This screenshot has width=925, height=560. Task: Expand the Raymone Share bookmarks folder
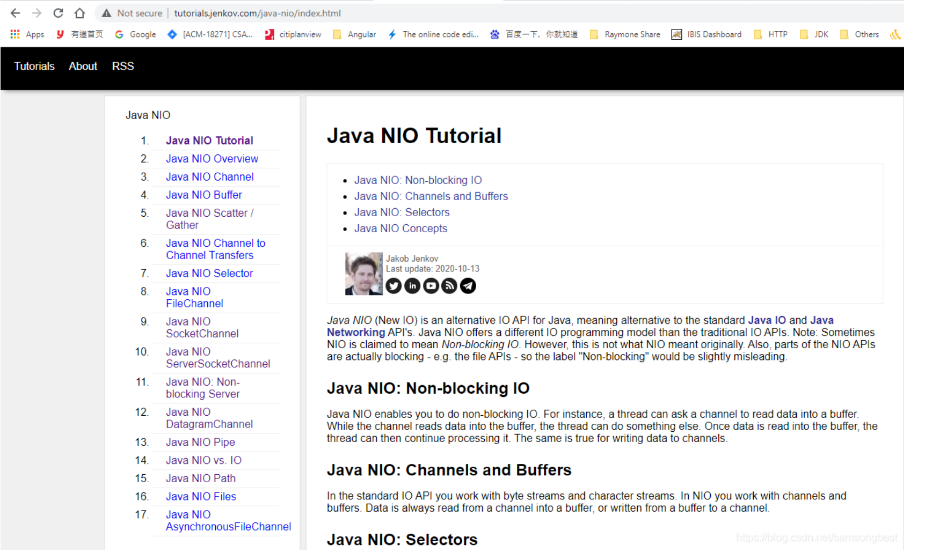tap(625, 34)
